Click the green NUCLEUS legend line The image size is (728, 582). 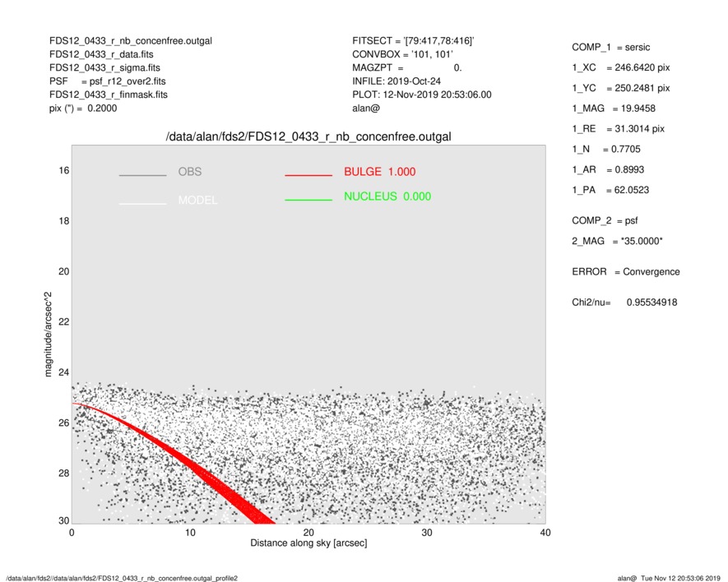click(x=308, y=200)
